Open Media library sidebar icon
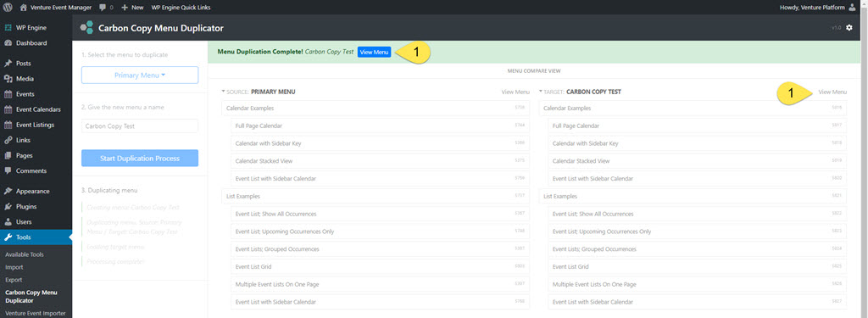 [8, 79]
